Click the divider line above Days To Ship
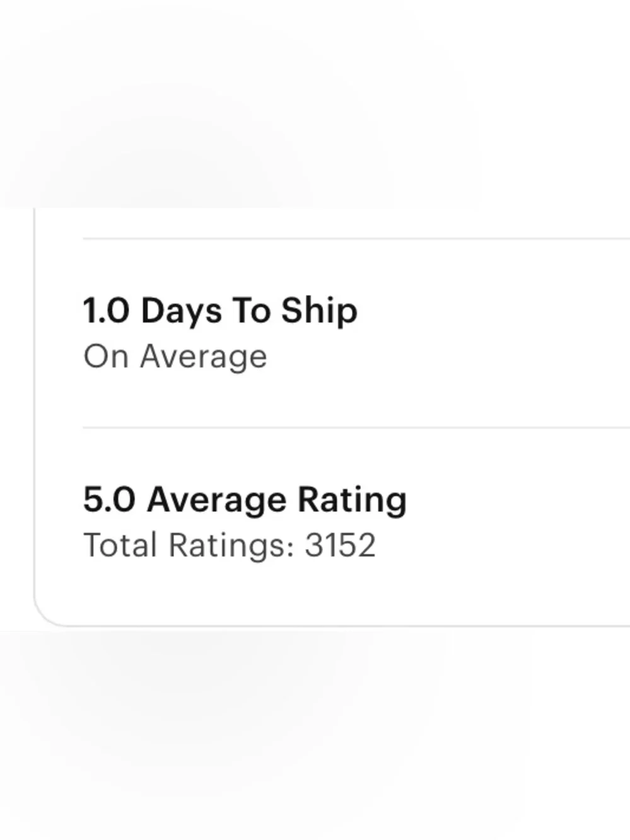Screen dimensions: 630x840 click(356, 239)
